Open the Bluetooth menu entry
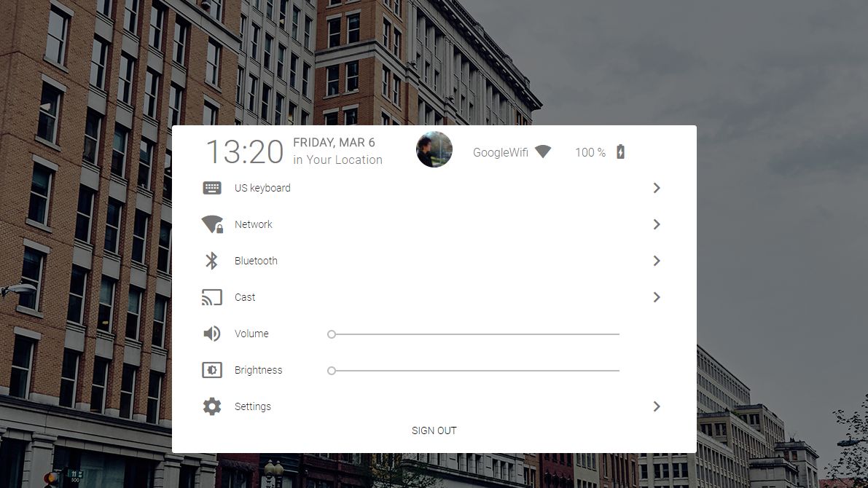 (x=434, y=261)
